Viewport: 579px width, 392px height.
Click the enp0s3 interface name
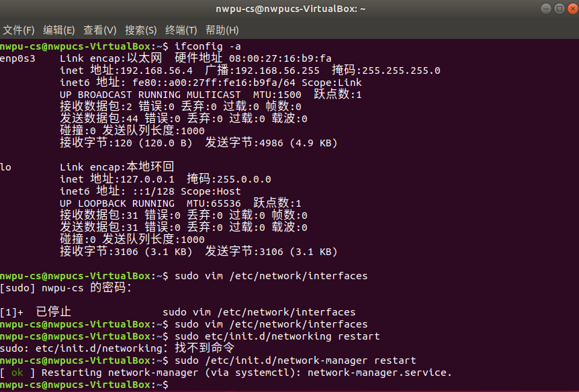pos(17,58)
